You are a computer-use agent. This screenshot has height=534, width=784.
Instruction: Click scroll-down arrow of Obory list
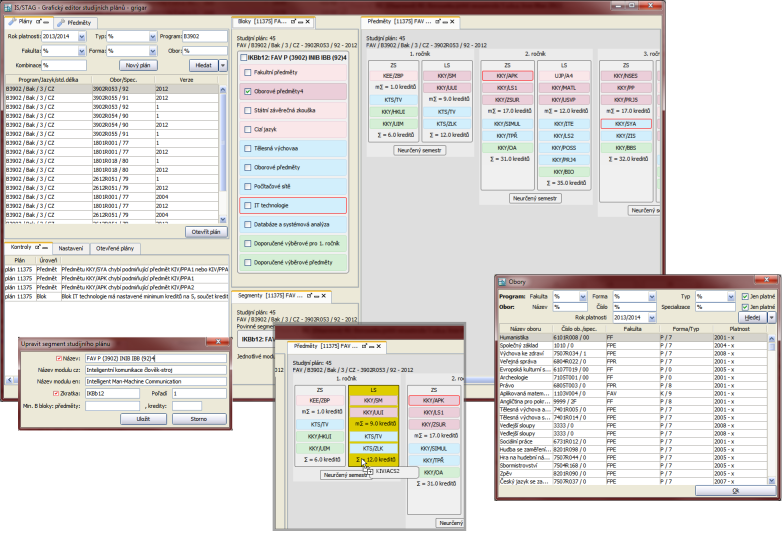click(x=772, y=480)
